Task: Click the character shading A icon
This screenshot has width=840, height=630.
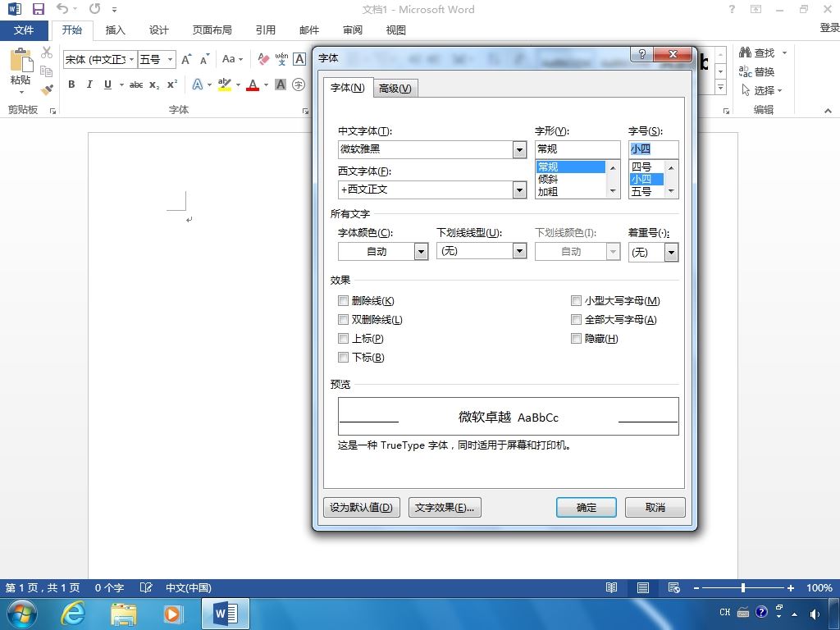Action: coord(281,84)
